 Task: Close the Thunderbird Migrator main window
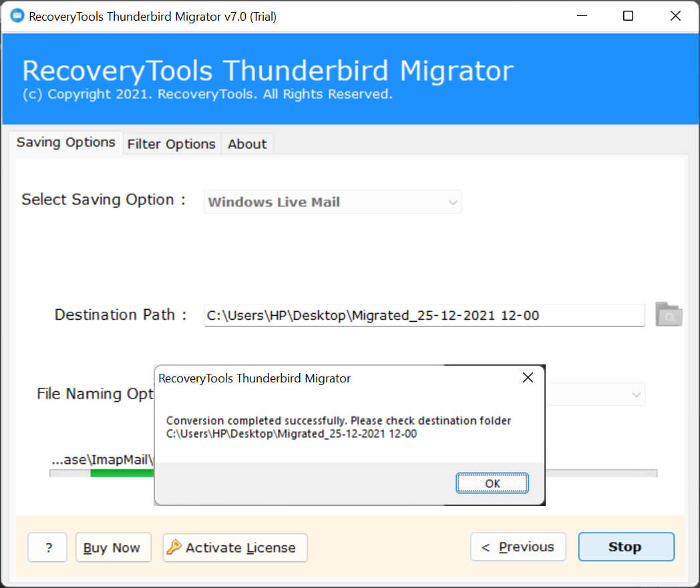[675, 15]
